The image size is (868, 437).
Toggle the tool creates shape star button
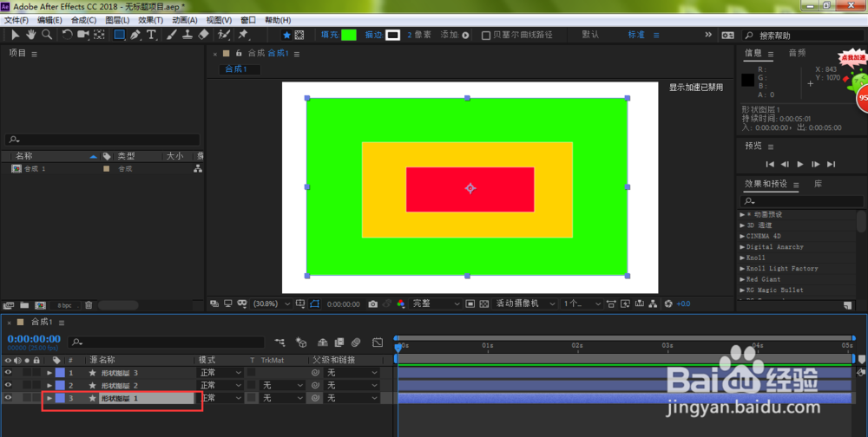286,35
